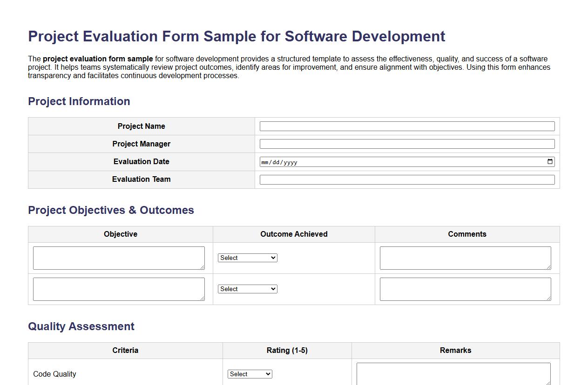Open the date picker calendar icon
Image resolution: width=588 pixels, height=385 pixels.
click(x=550, y=161)
